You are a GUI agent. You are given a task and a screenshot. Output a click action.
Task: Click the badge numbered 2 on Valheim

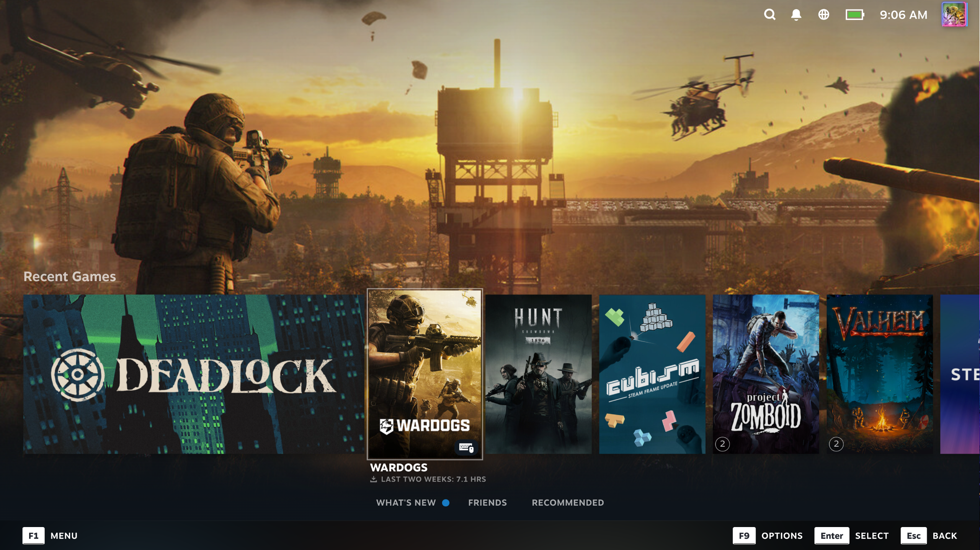click(x=836, y=444)
